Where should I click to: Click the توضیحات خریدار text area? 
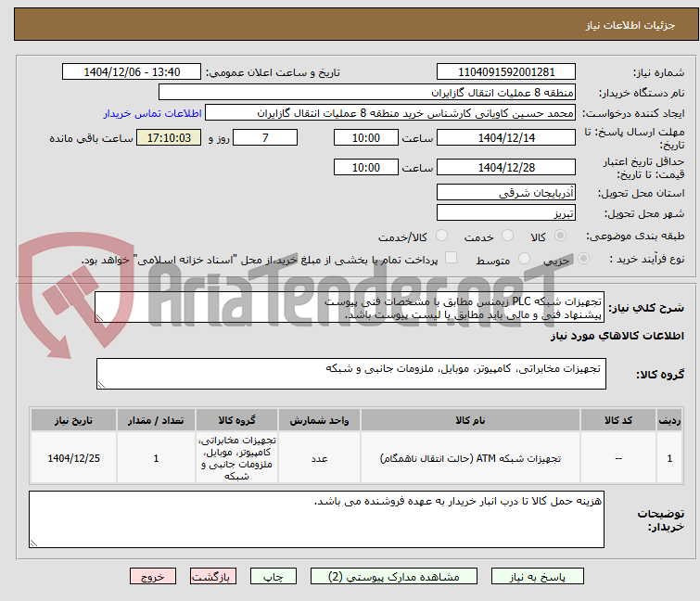click(x=316, y=519)
